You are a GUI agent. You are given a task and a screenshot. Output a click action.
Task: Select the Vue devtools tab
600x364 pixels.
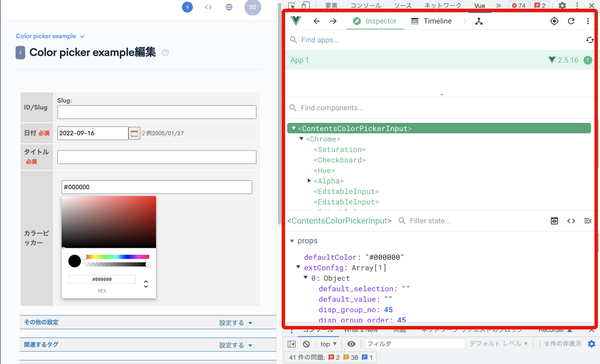tap(479, 5)
